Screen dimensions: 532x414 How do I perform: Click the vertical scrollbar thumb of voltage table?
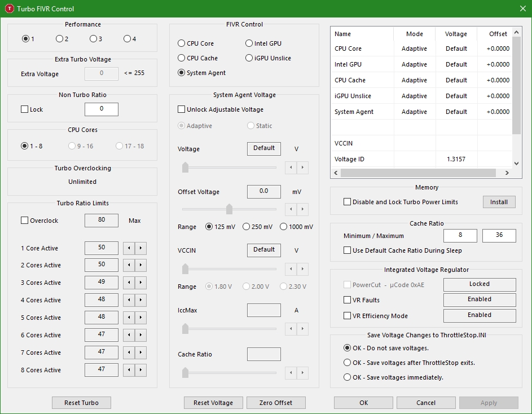tap(516, 86)
